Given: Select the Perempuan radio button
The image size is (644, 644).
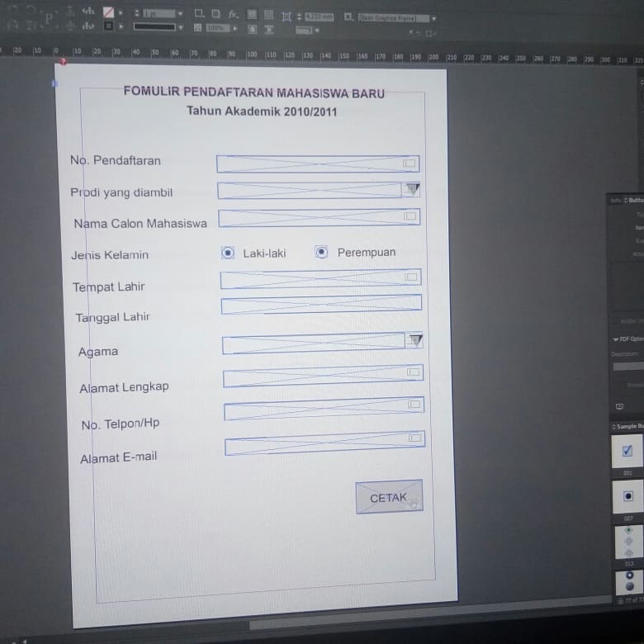Looking at the screenshot, I should point(321,252).
